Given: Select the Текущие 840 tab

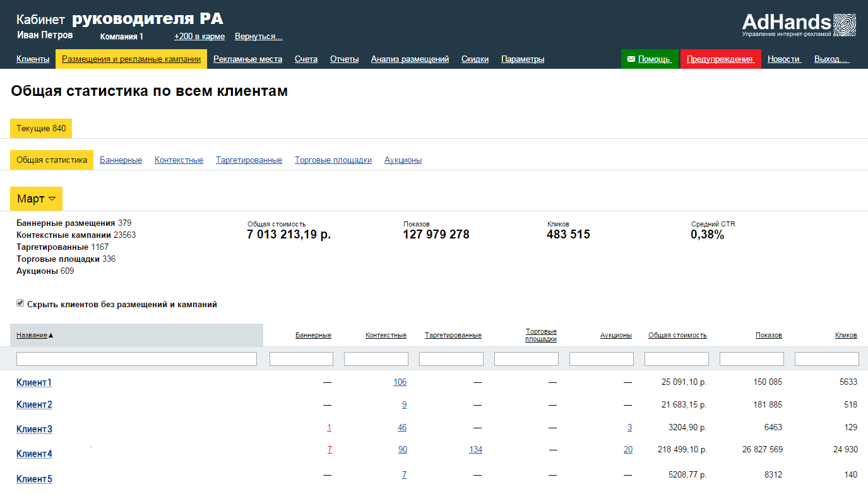Looking at the screenshot, I should [41, 129].
